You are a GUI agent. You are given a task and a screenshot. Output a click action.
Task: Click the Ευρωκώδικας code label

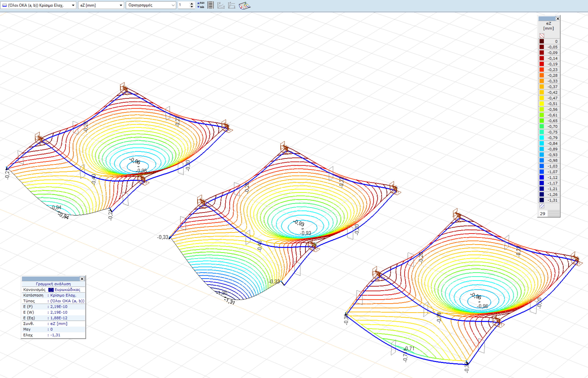point(67,290)
